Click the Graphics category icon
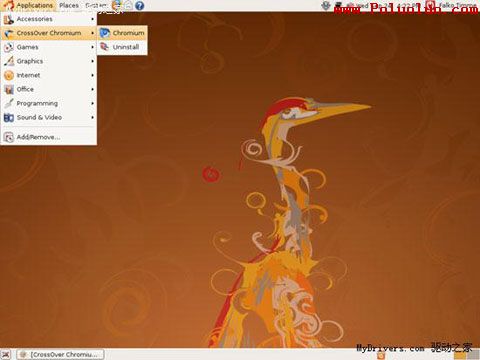 (x=9, y=61)
